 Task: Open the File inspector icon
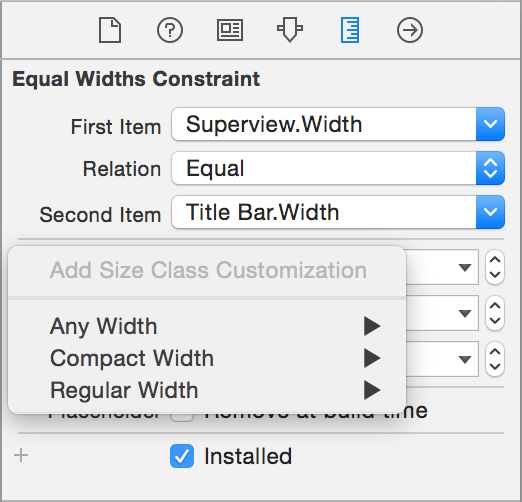pos(110,30)
